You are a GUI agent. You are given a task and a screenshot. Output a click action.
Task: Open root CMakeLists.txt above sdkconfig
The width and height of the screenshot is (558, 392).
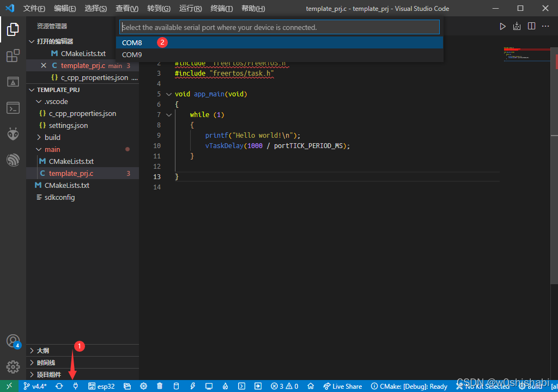click(83, 185)
